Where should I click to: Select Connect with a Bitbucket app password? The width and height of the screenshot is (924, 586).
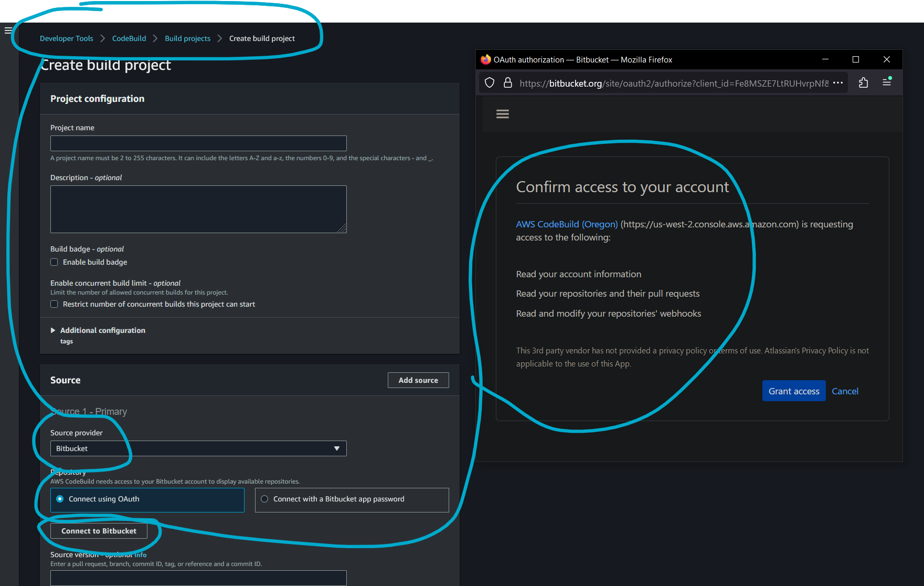coord(352,499)
